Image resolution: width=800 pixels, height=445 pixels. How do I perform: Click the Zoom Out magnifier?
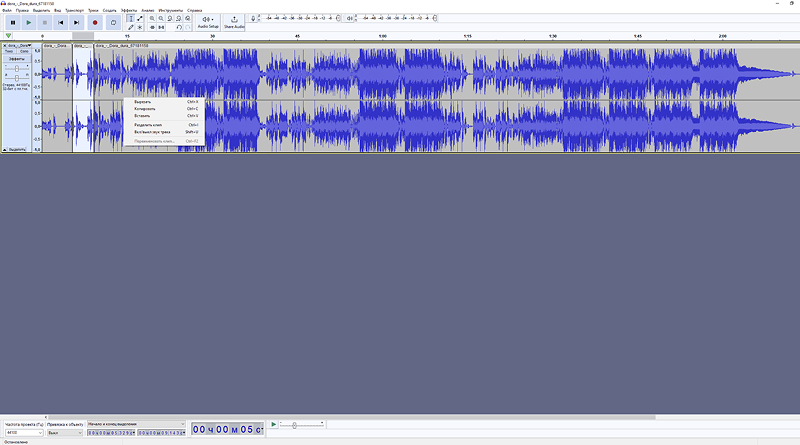coord(161,18)
